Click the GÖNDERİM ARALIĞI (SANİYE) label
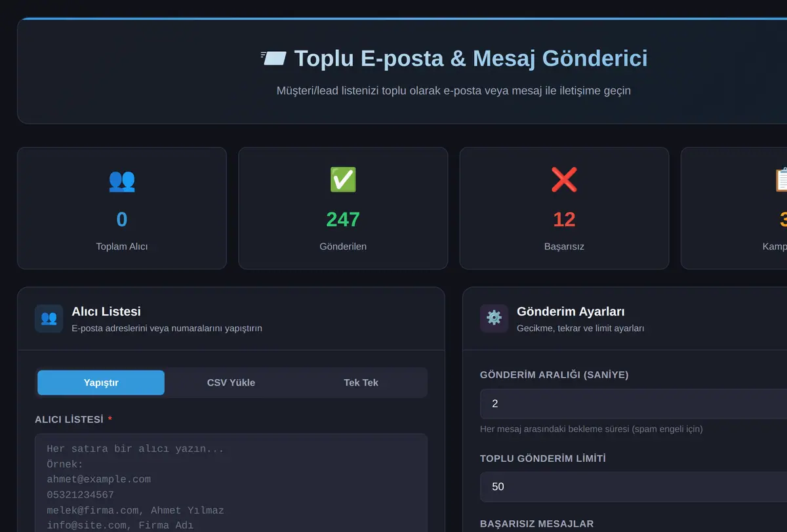This screenshot has width=787, height=532. (554, 375)
